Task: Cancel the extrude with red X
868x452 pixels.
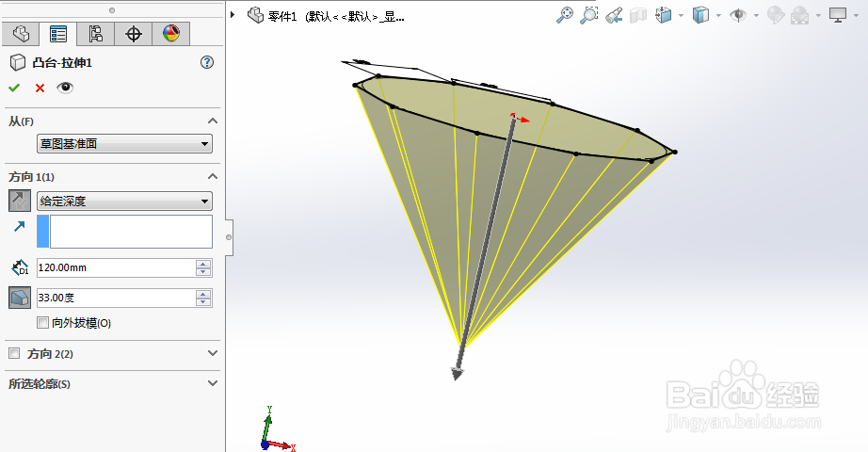Action: click(x=40, y=89)
